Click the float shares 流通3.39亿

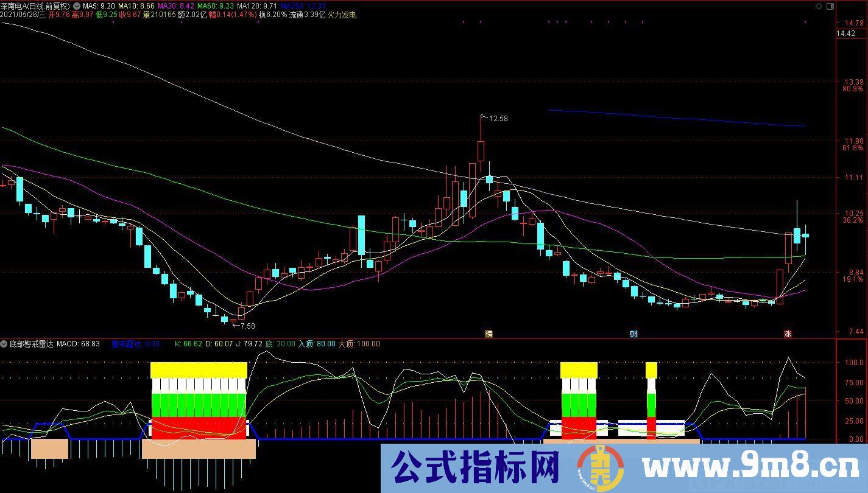pos(307,15)
